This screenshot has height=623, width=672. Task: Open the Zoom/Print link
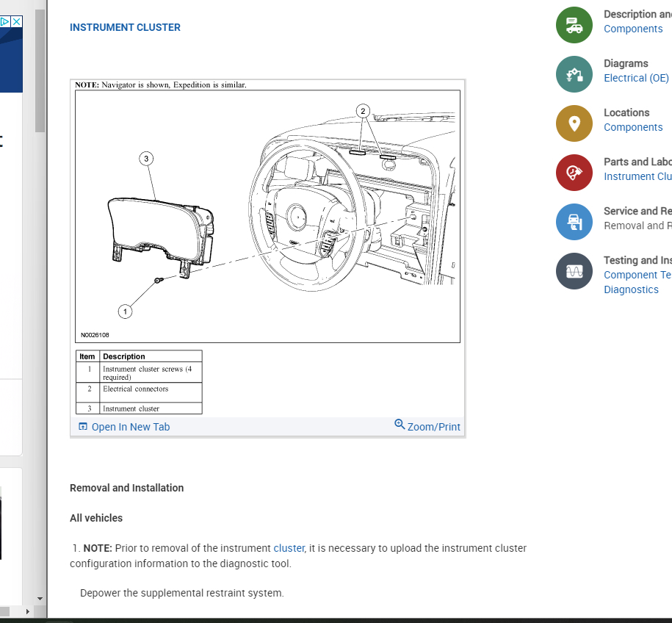point(433,427)
